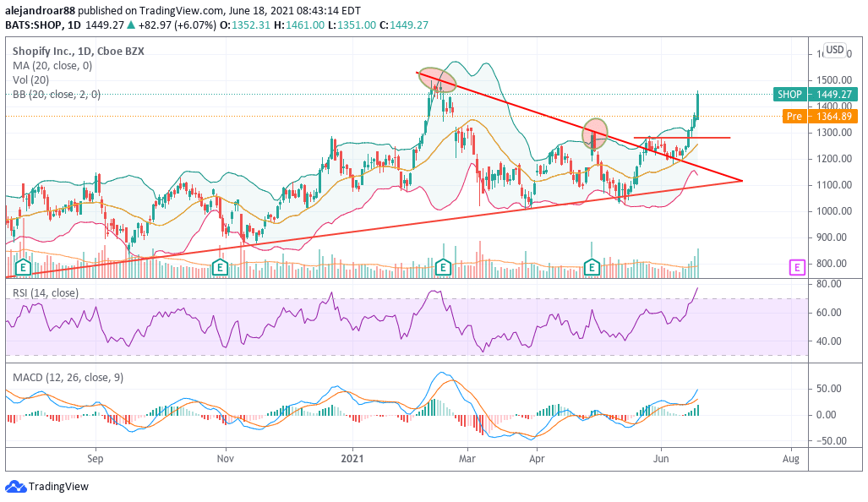Click the close value C:1449.27
The image size is (868, 502).
[x=403, y=25]
